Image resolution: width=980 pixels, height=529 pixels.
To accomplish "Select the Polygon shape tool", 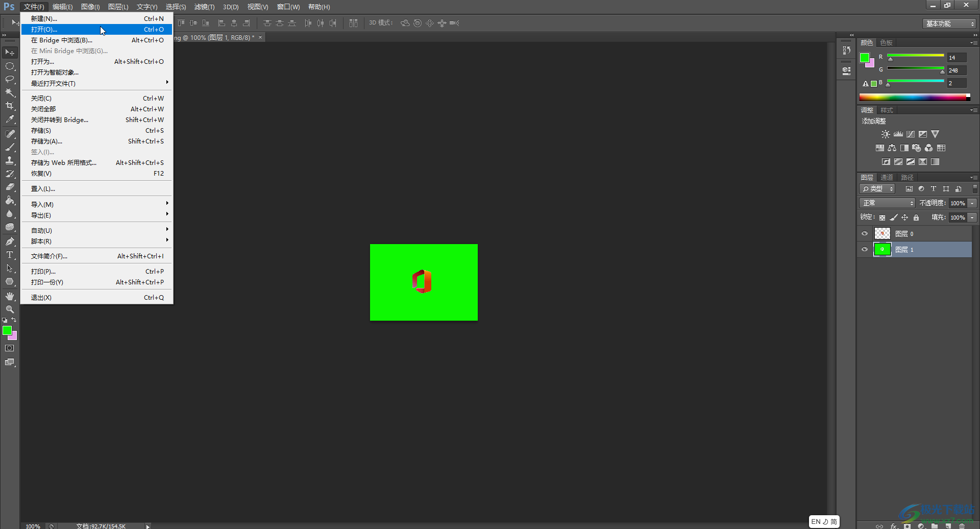I will tap(10, 281).
